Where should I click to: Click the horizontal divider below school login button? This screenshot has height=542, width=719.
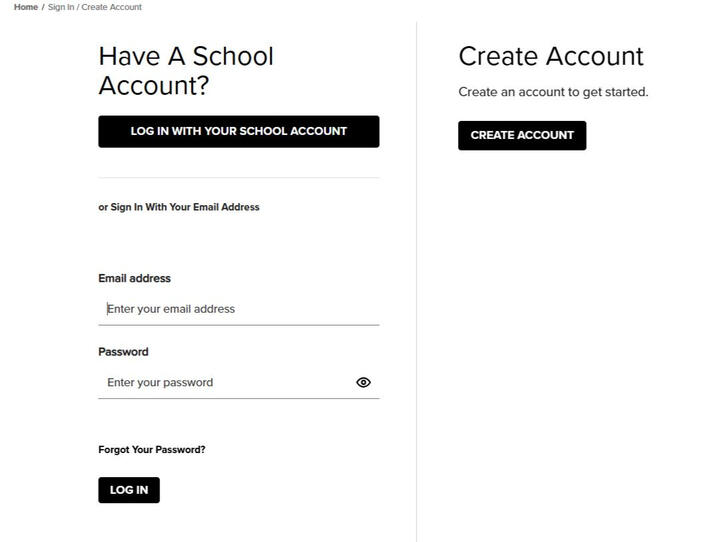238,177
